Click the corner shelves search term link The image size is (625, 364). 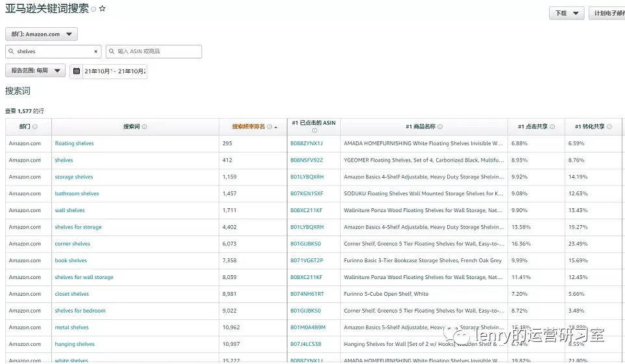[73, 244]
